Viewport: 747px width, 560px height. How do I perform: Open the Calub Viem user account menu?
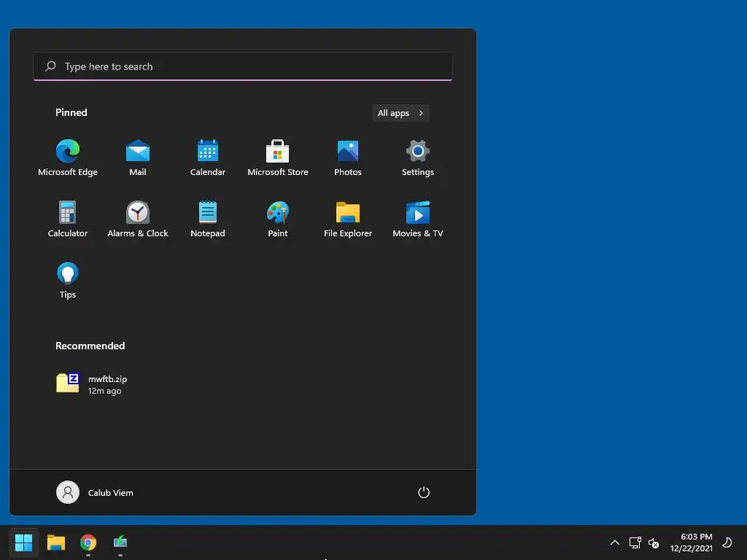95,492
